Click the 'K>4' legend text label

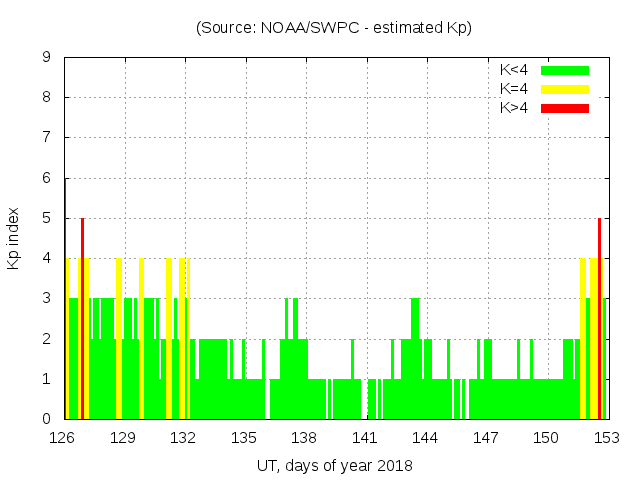[x=514, y=108]
